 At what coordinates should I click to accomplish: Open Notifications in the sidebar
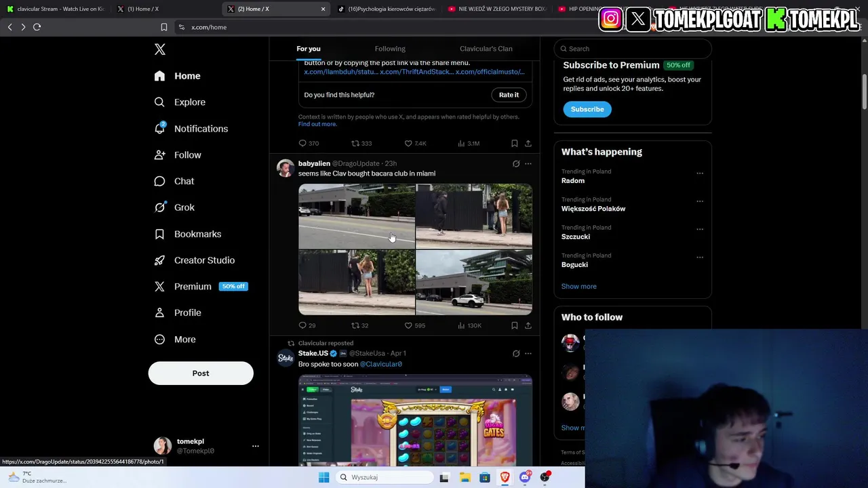[191, 129]
